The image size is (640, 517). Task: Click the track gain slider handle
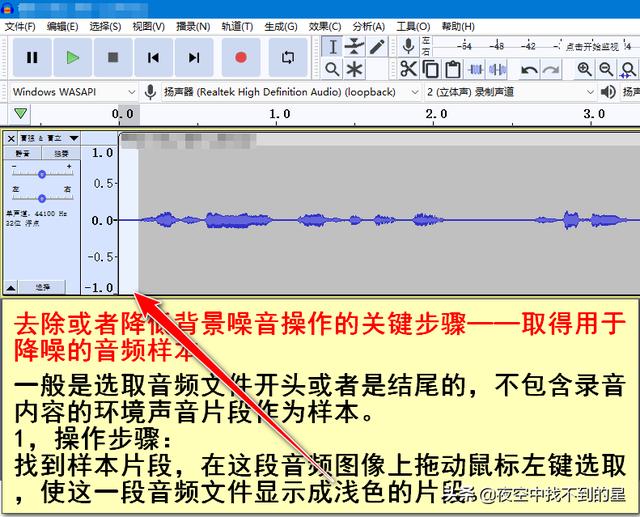click(x=42, y=174)
